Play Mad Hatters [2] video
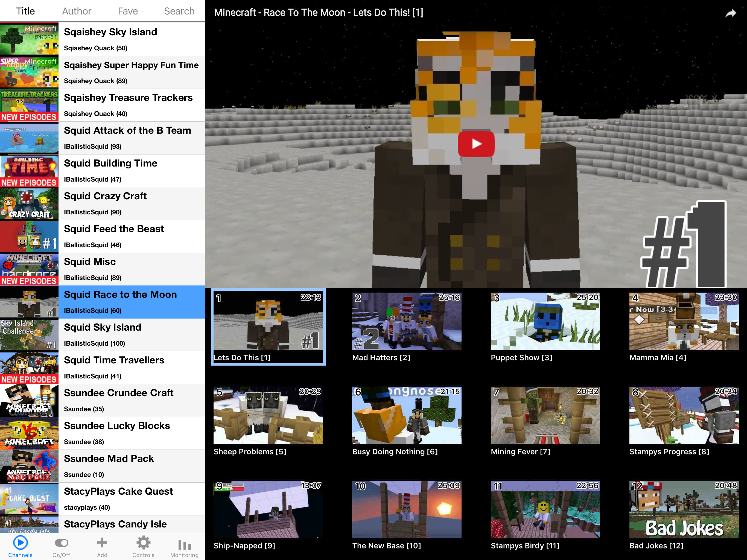 [x=407, y=321]
